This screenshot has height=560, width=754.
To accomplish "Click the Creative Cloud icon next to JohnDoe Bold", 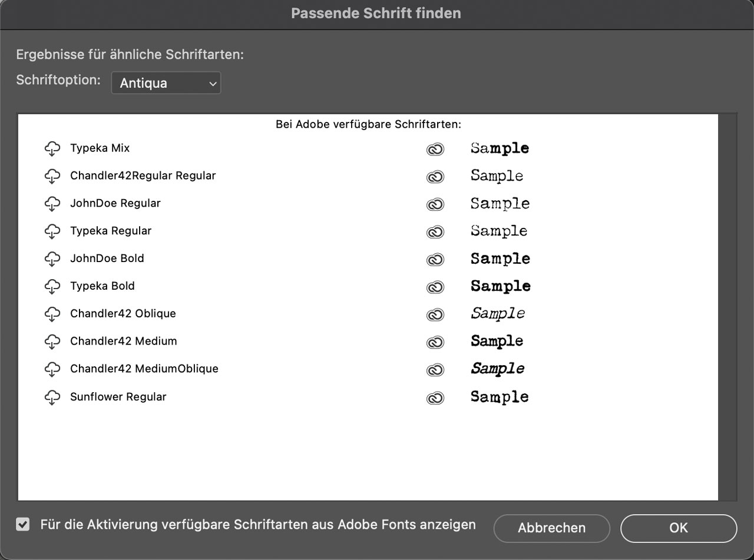I will coord(435,260).
